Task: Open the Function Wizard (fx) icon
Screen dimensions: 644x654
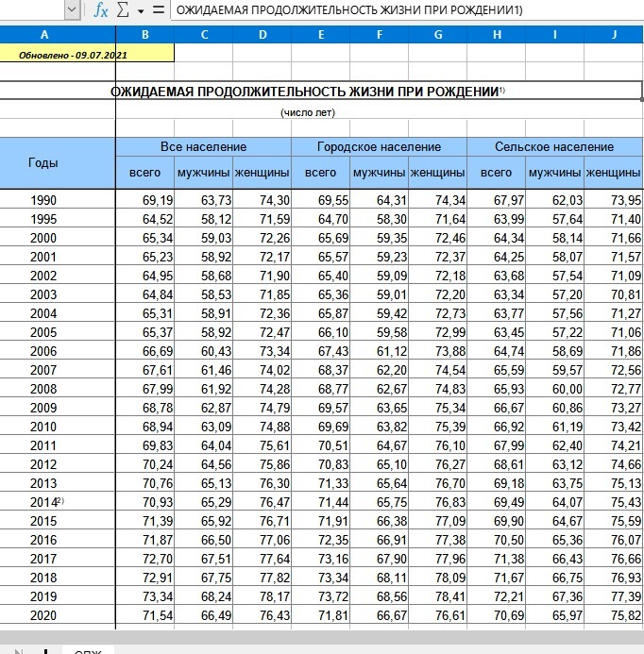Action: tap(101, 10)
